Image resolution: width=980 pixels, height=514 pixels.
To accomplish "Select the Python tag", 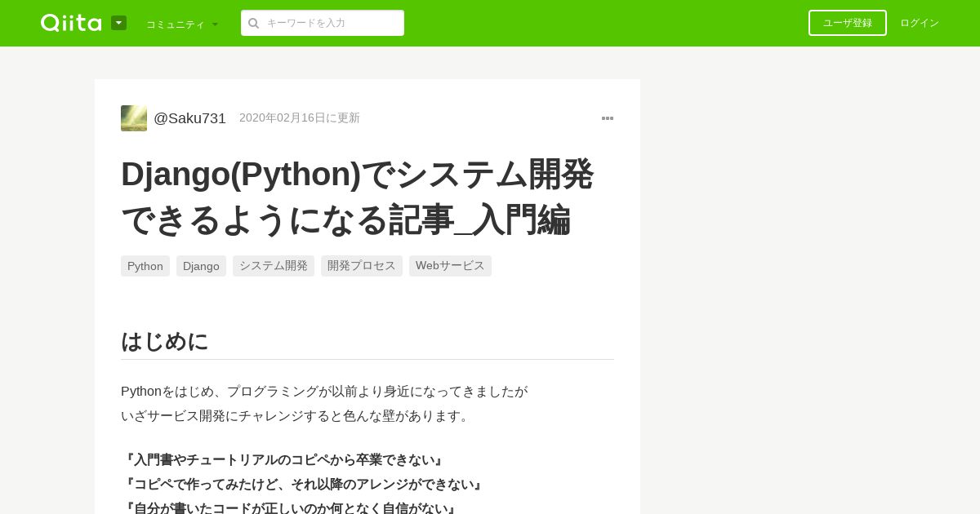I will coord(145,266).
